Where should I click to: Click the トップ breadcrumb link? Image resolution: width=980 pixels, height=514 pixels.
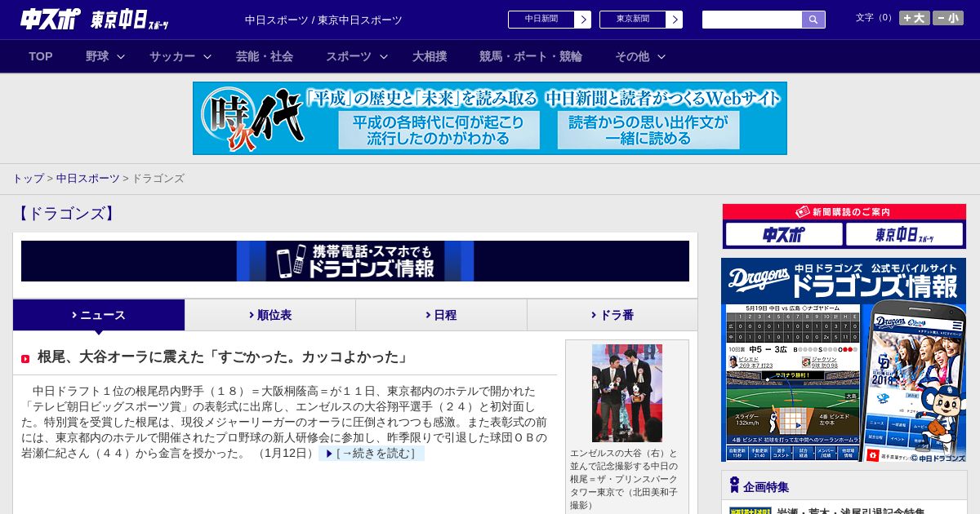tap(28, 178)
